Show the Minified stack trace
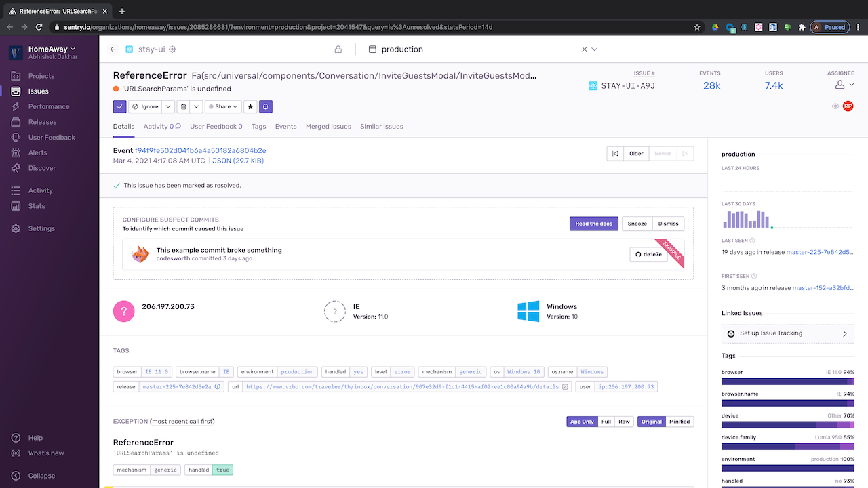 (679, 422)
